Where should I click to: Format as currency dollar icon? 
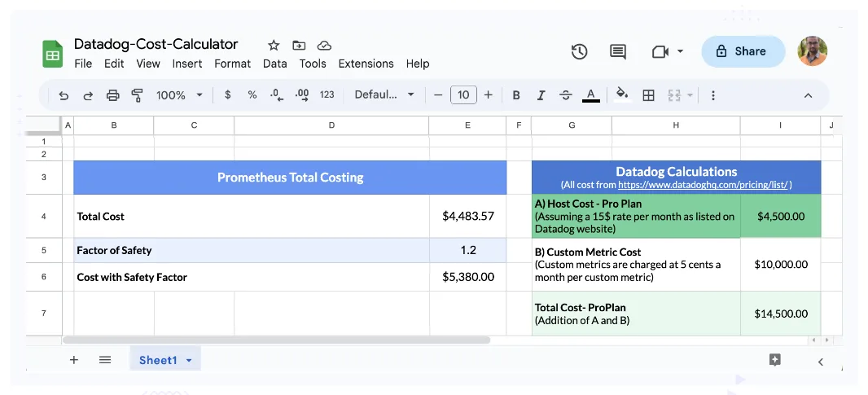pos(227,94)
